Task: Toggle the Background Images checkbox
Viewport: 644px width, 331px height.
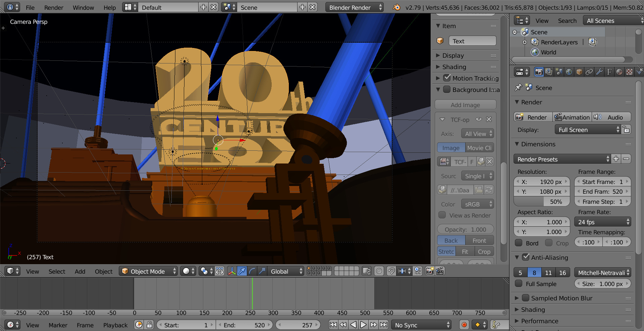Action: tap(447, 89)
